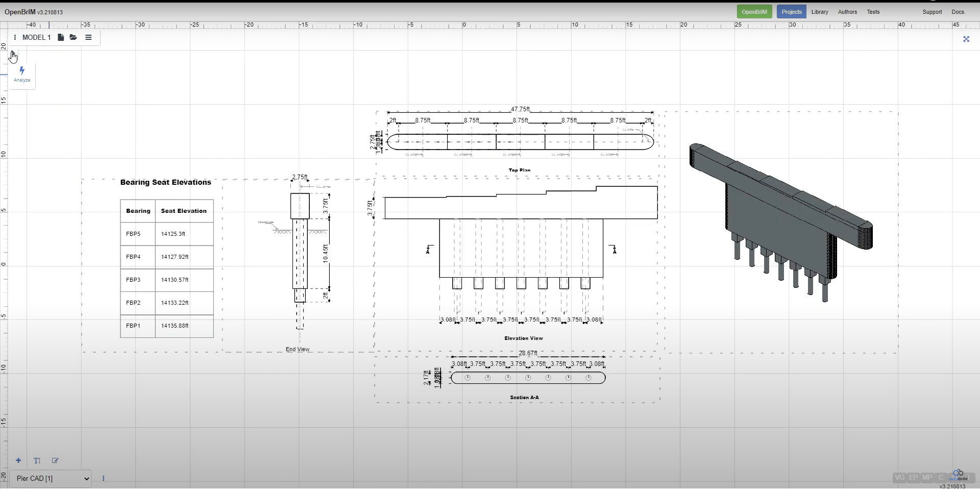
Task: Open the Tests menu
Action: (x=873, y=12)
